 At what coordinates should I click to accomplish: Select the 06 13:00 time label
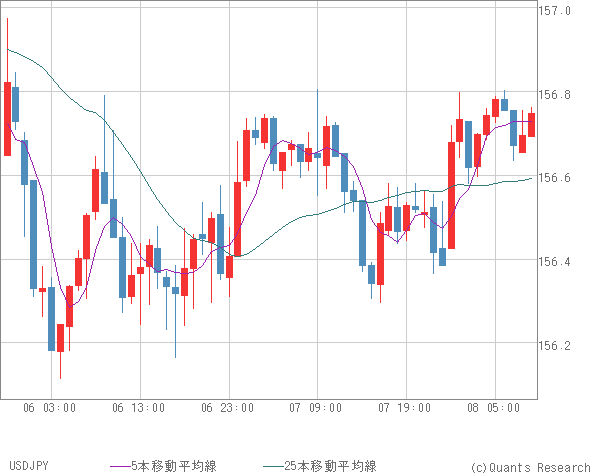pyautogui.click(x=139, y=408)
